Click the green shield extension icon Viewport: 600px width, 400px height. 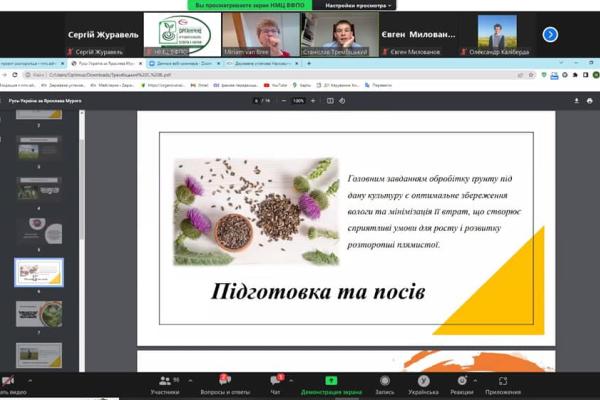point(544,75)
